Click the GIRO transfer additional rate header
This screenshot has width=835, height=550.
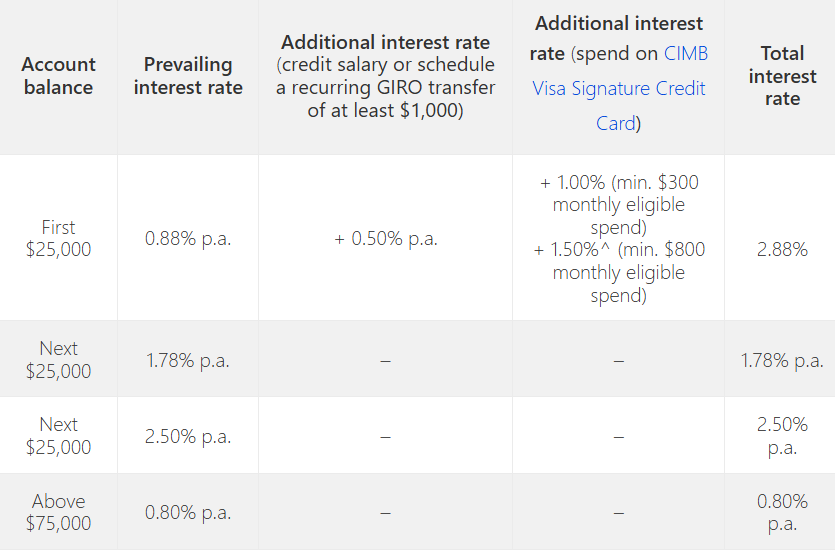tap(385, 76)
